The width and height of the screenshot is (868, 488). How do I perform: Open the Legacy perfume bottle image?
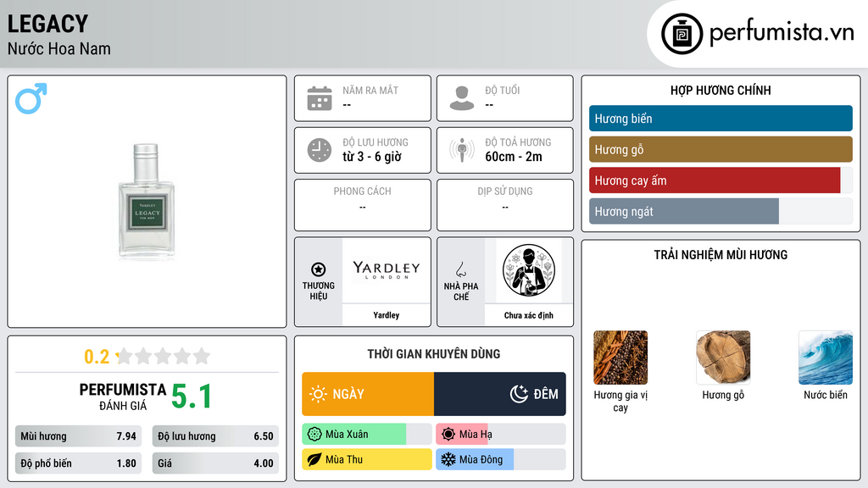(146, 202)
